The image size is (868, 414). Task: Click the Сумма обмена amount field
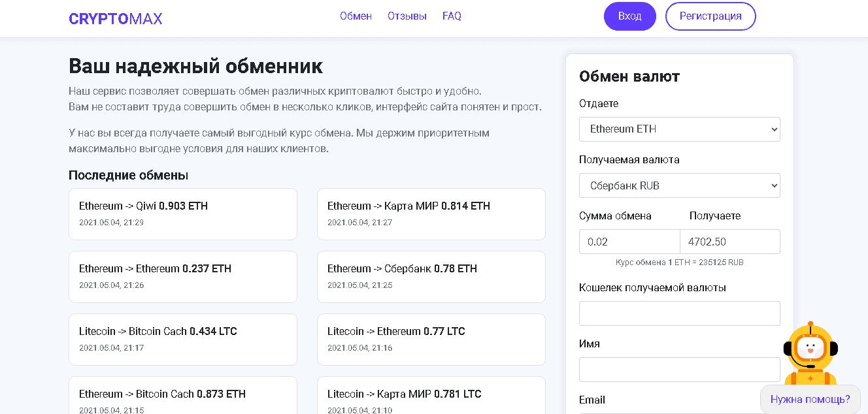(629, 242)
